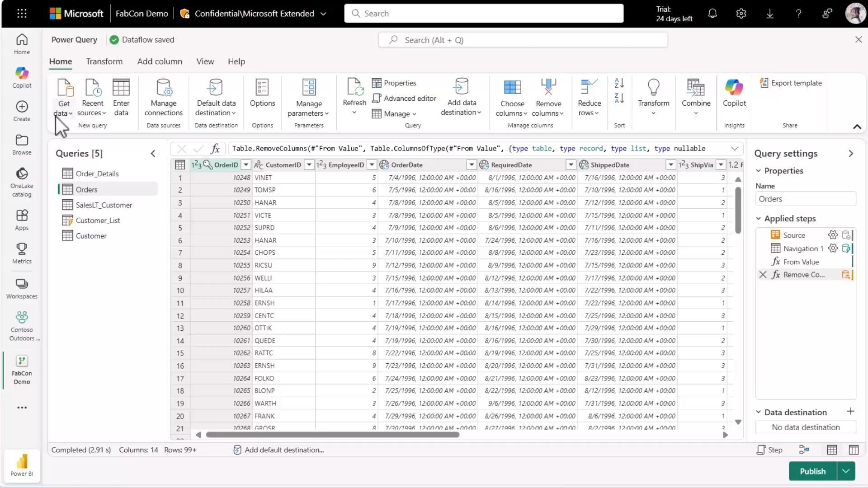
Task: Open OrderID column filter dropdown
Action: tap(246, 165)
